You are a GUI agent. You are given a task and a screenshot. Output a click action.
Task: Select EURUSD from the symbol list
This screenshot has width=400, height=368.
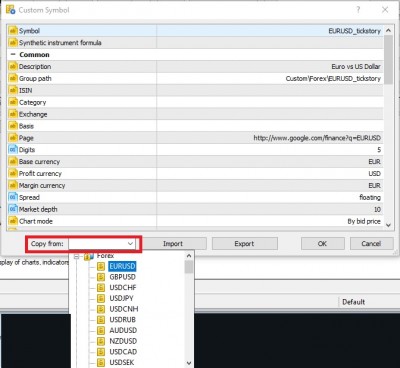point(122,266)
